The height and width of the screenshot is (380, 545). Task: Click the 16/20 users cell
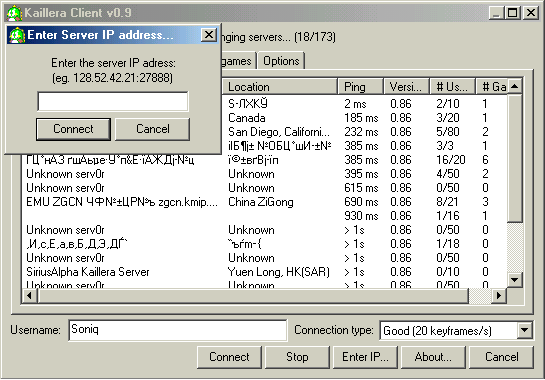(450, 160)
